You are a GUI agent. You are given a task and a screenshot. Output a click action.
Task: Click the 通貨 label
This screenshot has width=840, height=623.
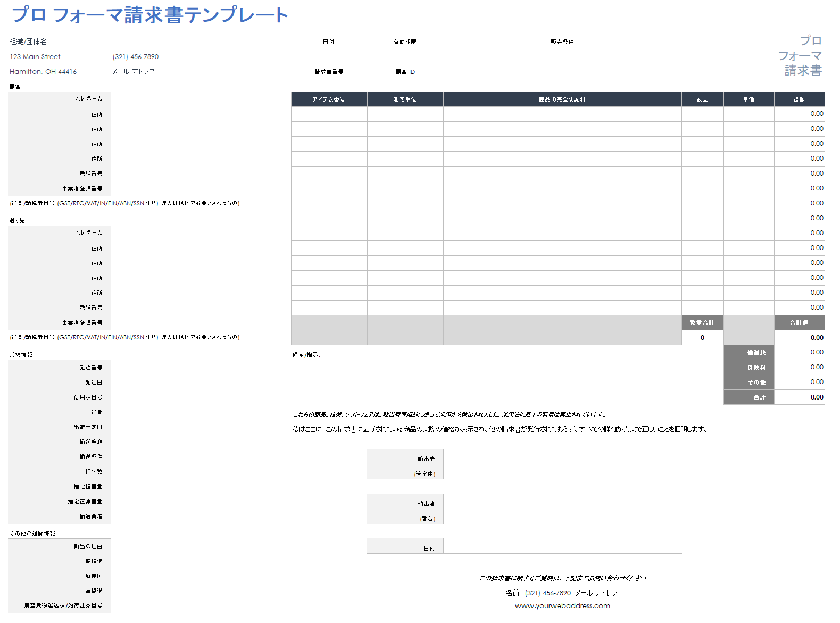[x=97, y=412]
